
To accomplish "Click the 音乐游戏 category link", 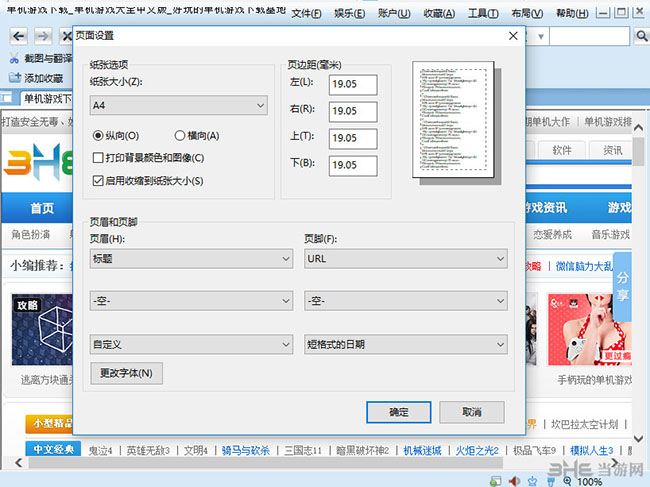I will (x=610, y=235).
